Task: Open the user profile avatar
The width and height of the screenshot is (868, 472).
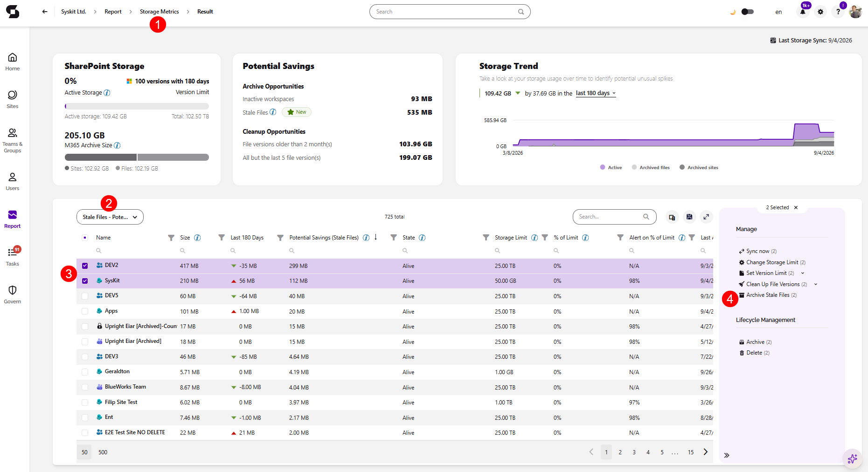Action: coord(855,12)
